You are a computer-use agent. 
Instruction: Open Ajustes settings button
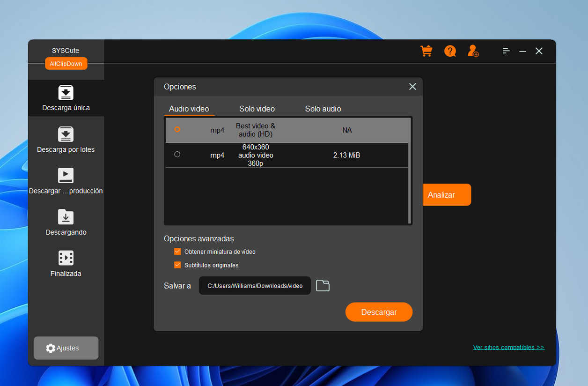66,348
